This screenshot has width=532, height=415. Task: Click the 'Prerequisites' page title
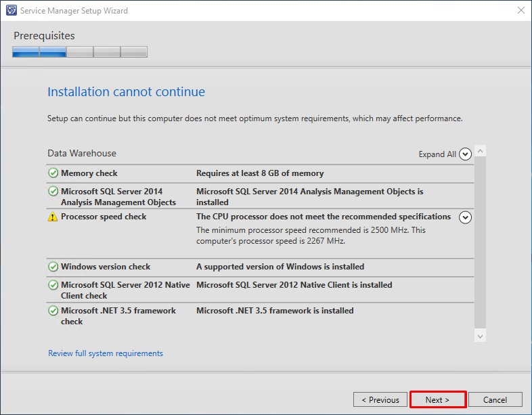44,36
